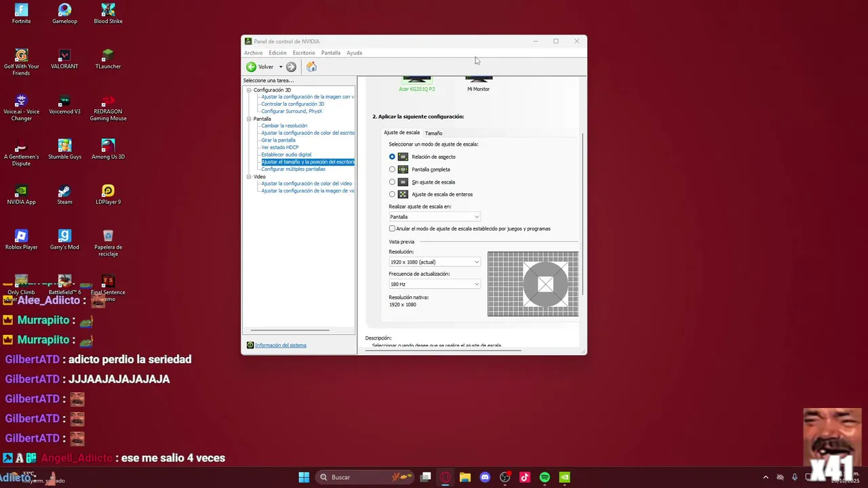Click the Windows Start button

304,477
